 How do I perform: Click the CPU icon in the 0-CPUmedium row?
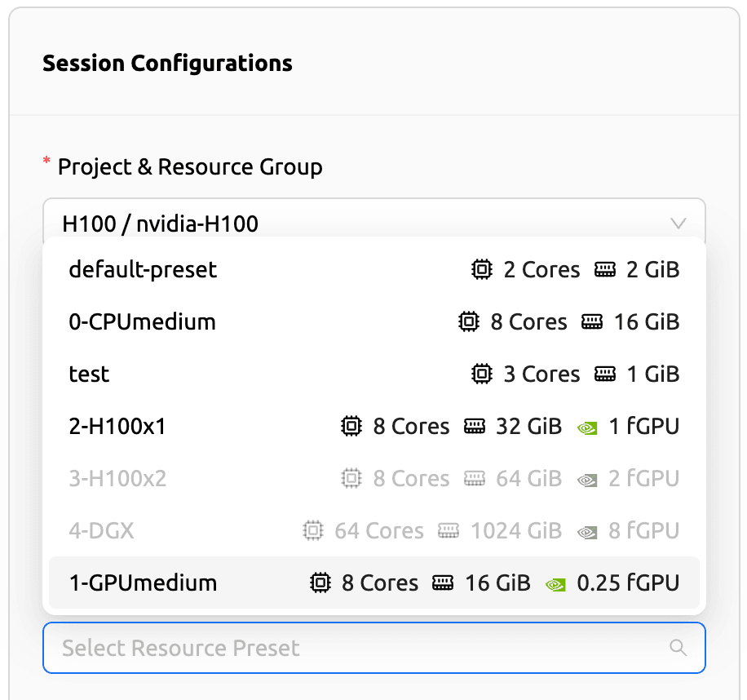click(x=469, y=321)
